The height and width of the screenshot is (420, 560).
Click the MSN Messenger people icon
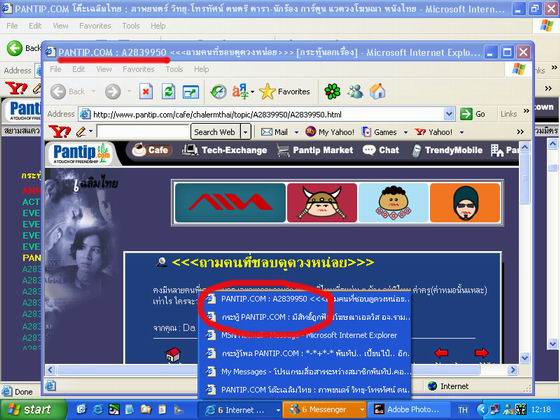coord(355,91)
